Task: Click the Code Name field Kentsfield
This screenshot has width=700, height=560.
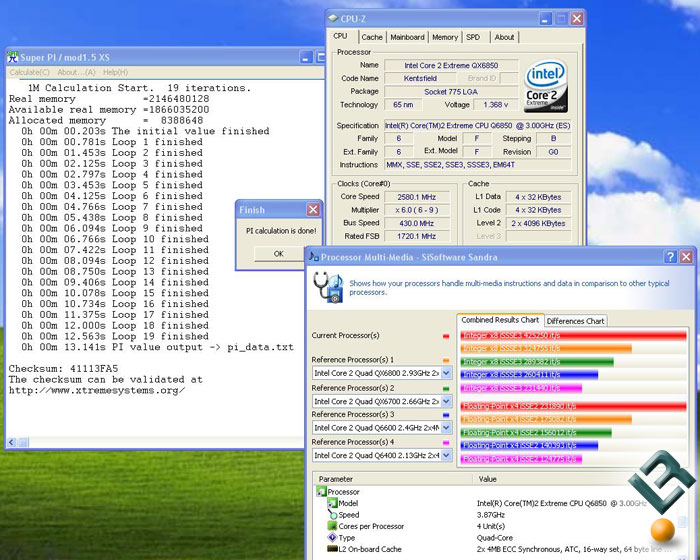Action: tap(420, 78)
